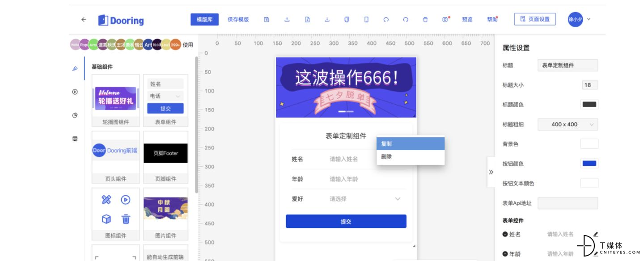The height and width of the screenshot is (261, 644).
Task: Choose 删除 from the context menu
Action: 411,157
